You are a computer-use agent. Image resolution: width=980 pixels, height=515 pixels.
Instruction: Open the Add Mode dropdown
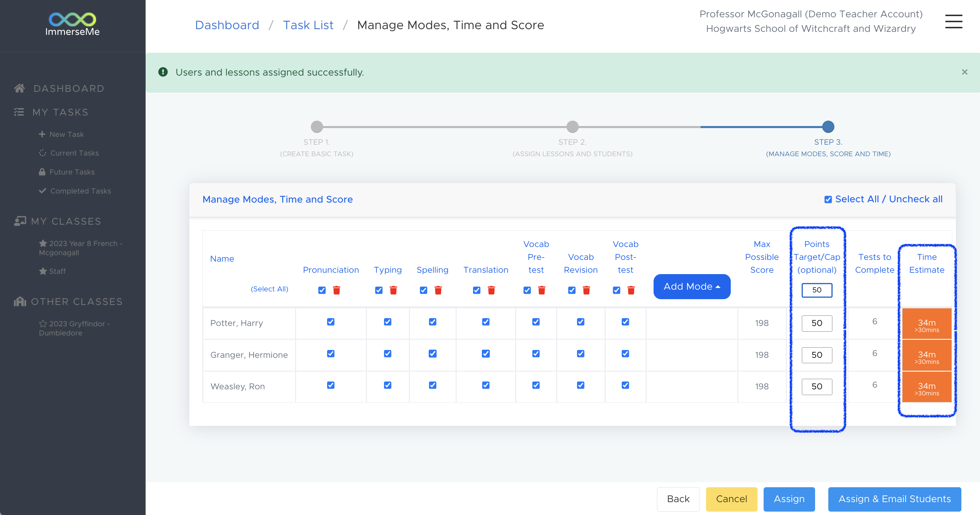click(691, 286)
